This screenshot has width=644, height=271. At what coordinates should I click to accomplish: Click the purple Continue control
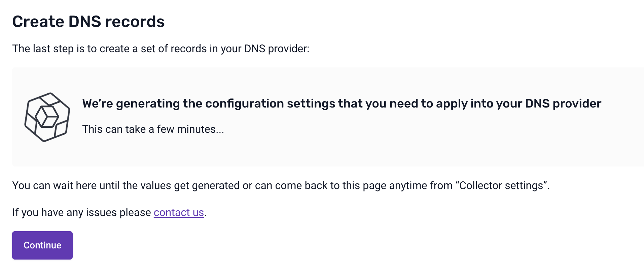click(x=42, y=245)
